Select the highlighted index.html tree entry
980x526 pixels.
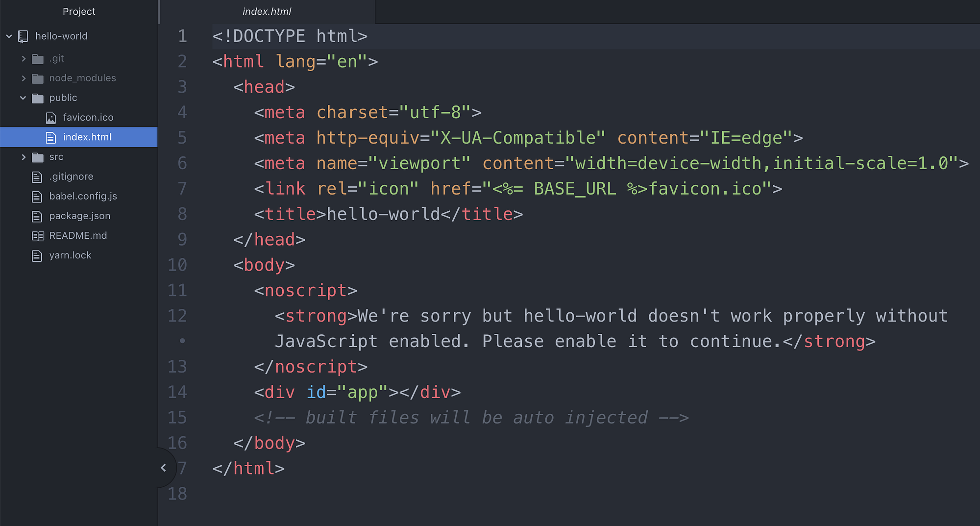tap(88, 137)
